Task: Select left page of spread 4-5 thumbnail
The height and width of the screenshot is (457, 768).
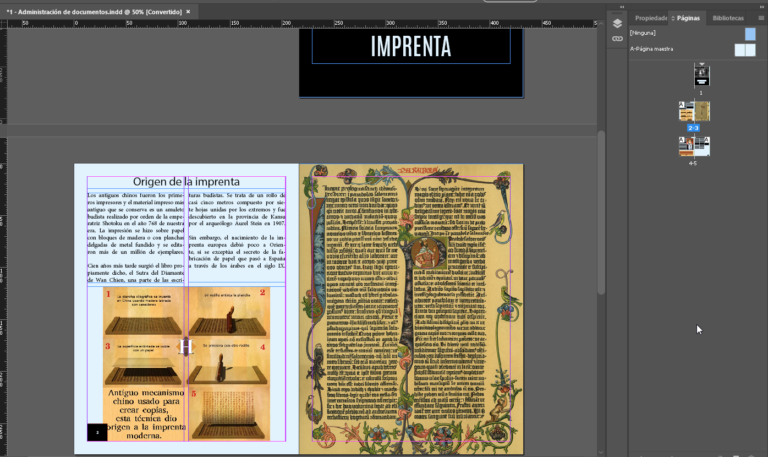Action: (x=686, y=146)
